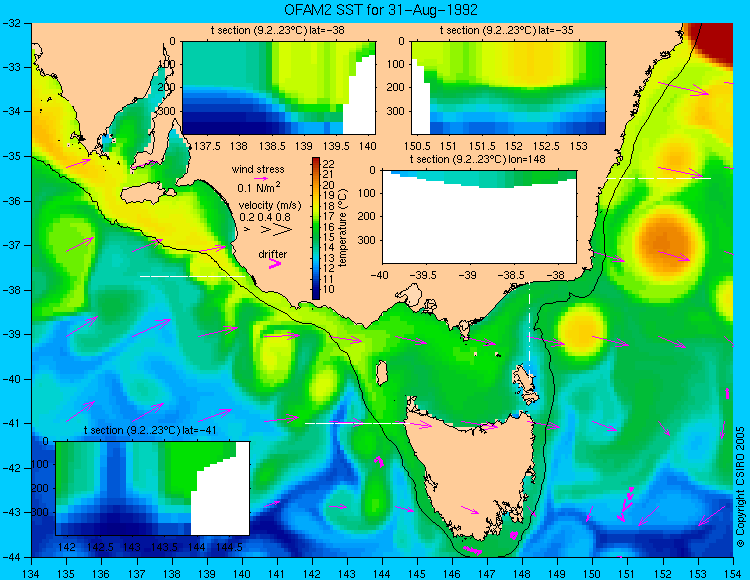Open the lon=148 temperature section plot
This screenshot has width=750, height=580.
(x=479, y=217)
